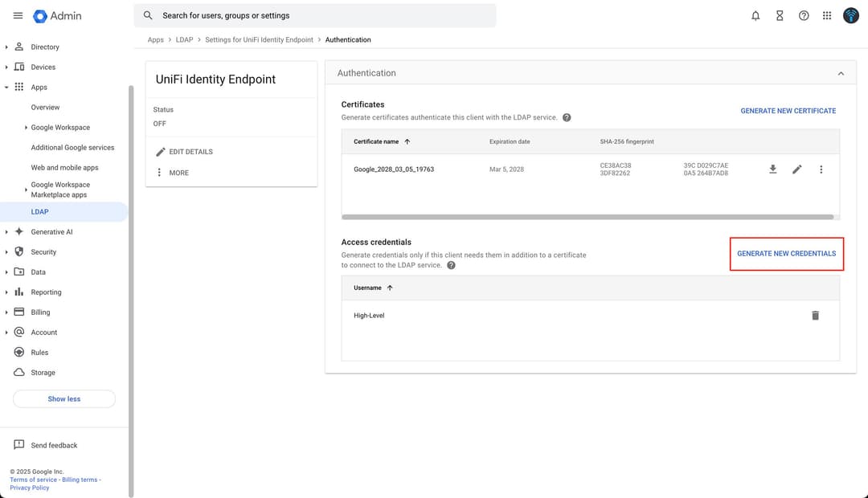The image size is (868, 498).
Task: Click the Show less button
Action: coord(64,399)
